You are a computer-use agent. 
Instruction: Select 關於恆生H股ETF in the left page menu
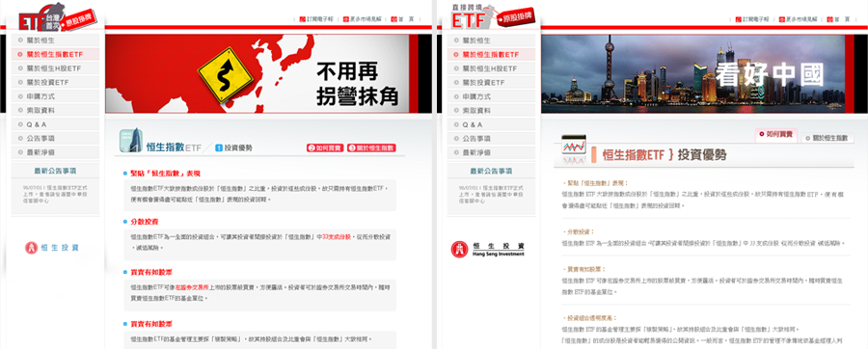(55, 68)
